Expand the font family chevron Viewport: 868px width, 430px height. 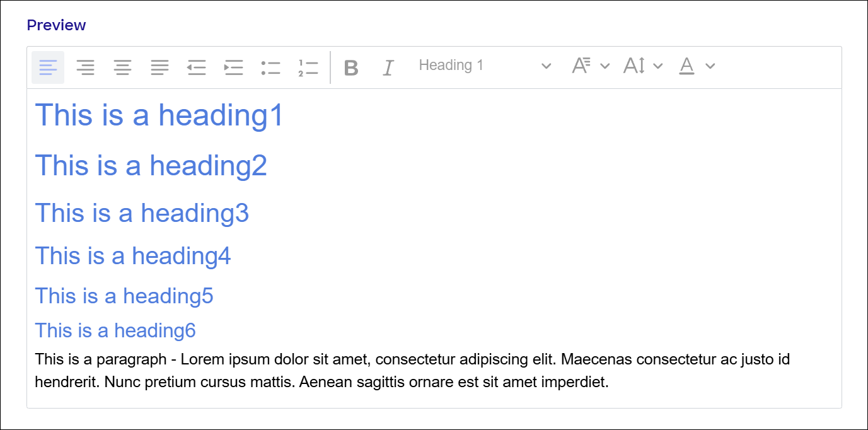point(605,66)
